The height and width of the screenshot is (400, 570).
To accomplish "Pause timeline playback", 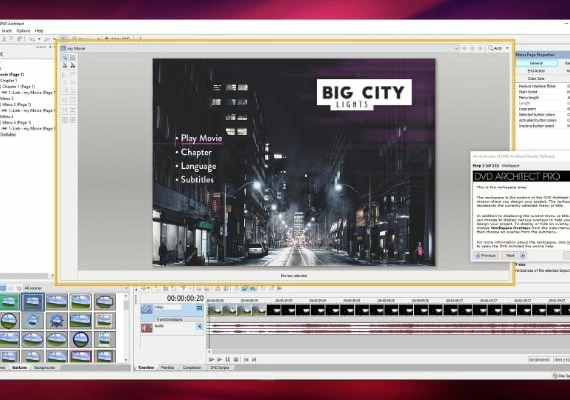I will click(228, 360).
